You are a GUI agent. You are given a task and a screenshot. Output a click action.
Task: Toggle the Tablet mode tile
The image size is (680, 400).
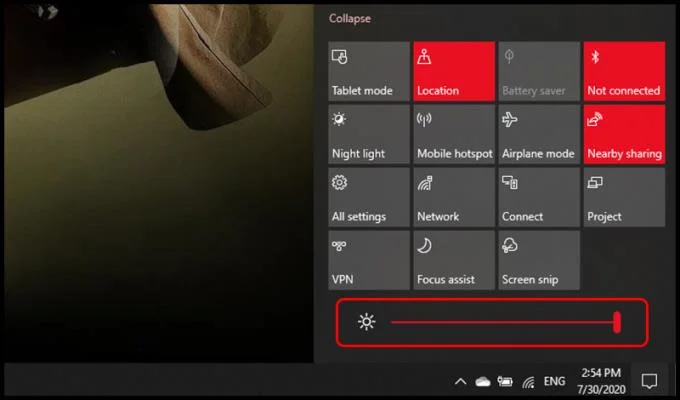[369, 72]
